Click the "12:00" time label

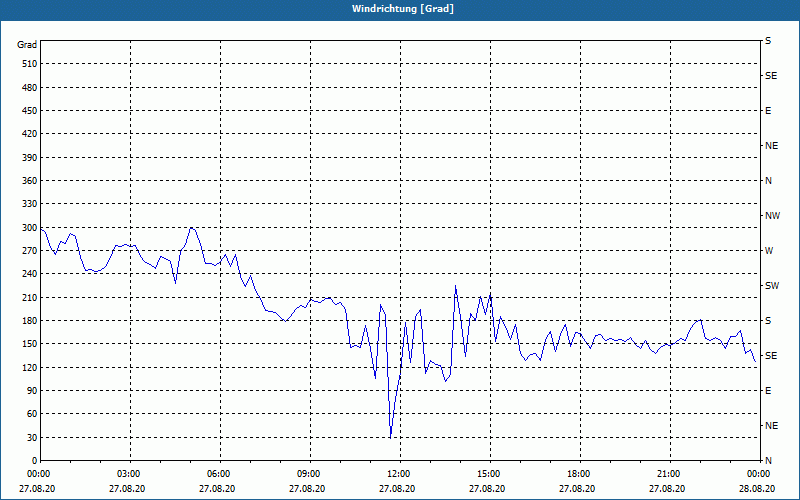[x=398, y=474]
